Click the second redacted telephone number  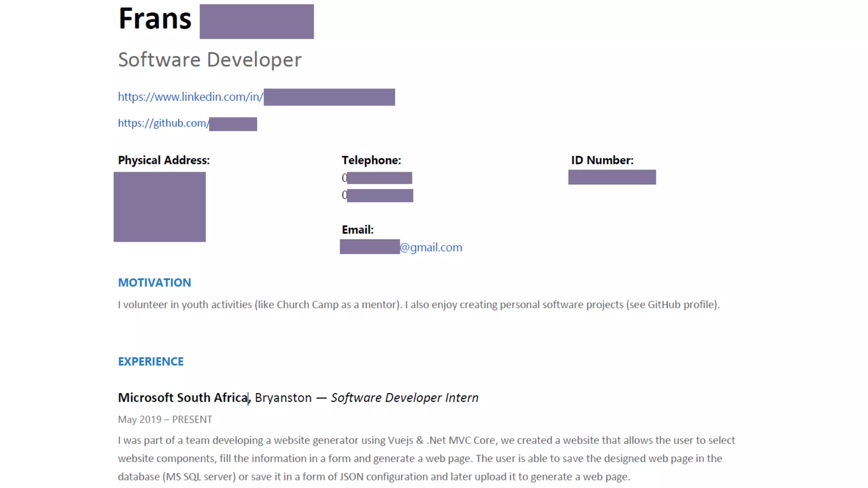(380, 195)
